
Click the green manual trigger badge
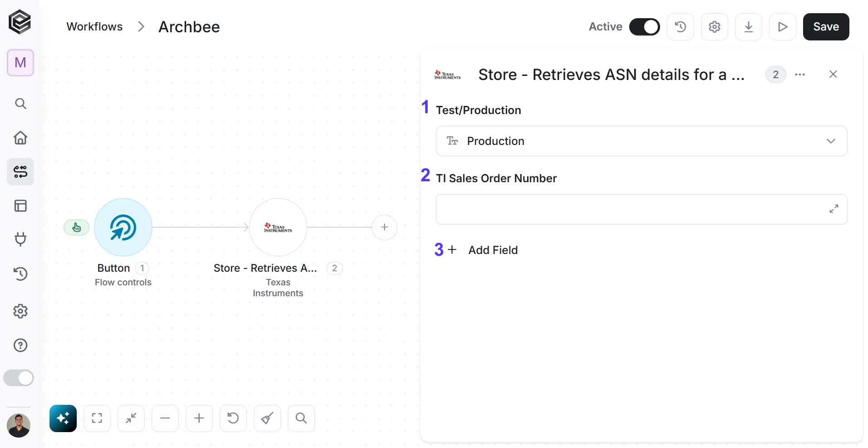pos(76,227)
